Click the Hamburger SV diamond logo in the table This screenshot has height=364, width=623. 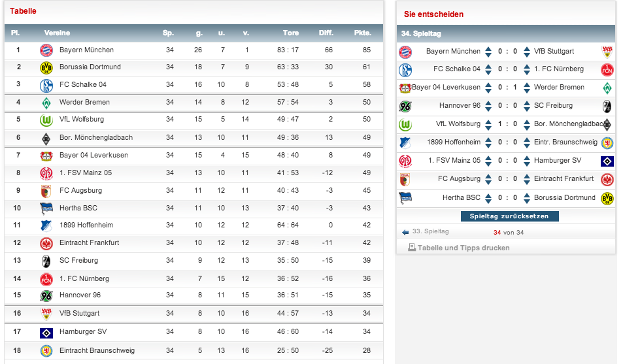46,333
